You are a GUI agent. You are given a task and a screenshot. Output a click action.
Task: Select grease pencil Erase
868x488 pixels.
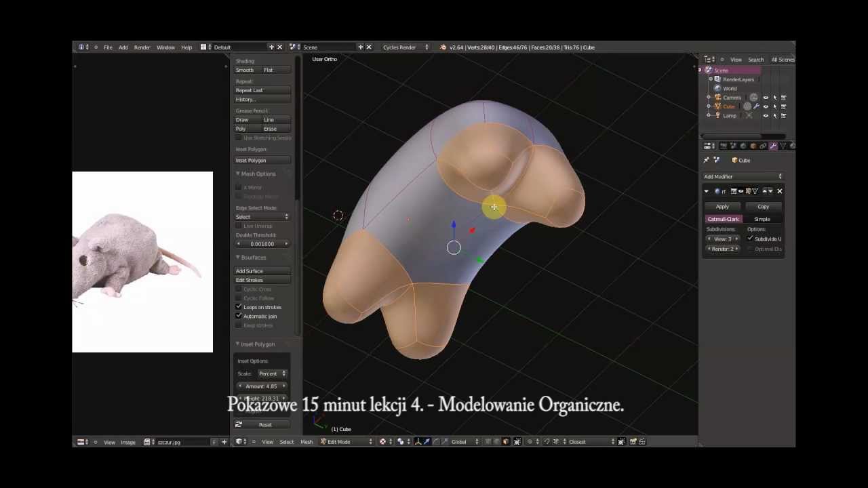tap(277, 129)
